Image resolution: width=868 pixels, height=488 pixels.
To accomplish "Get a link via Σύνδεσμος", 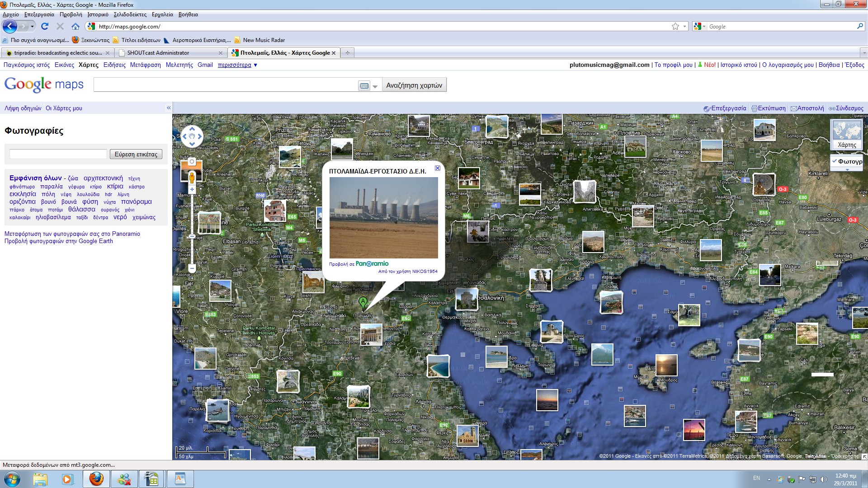I will [846, 108].
